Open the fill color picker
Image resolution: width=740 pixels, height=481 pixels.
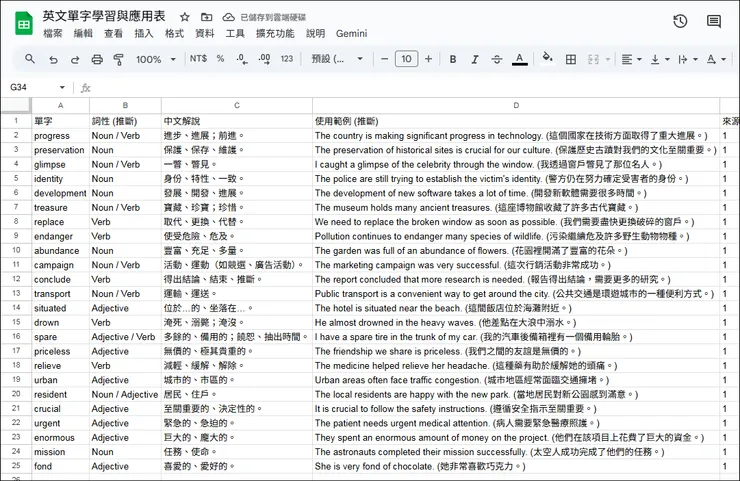(x=547, y=58)
